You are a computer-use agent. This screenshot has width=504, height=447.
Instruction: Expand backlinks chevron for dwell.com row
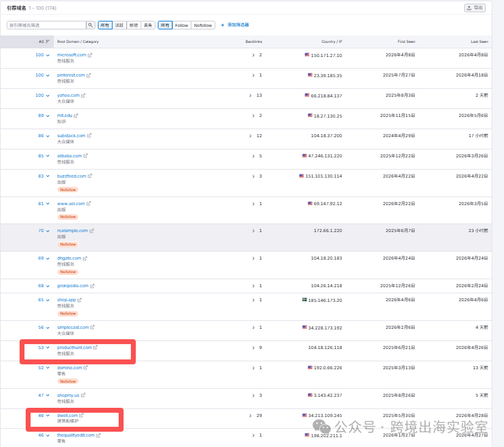click(250, 416)
